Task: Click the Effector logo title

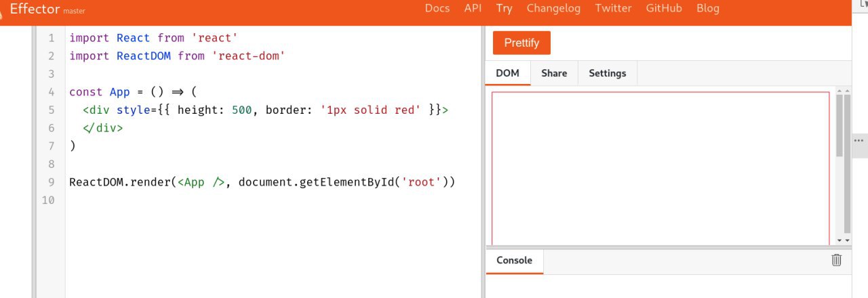Action: tap(35, 9)
